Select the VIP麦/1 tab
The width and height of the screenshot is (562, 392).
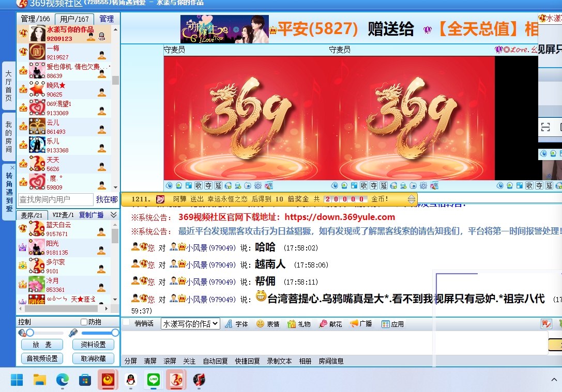tap(63, 215)
